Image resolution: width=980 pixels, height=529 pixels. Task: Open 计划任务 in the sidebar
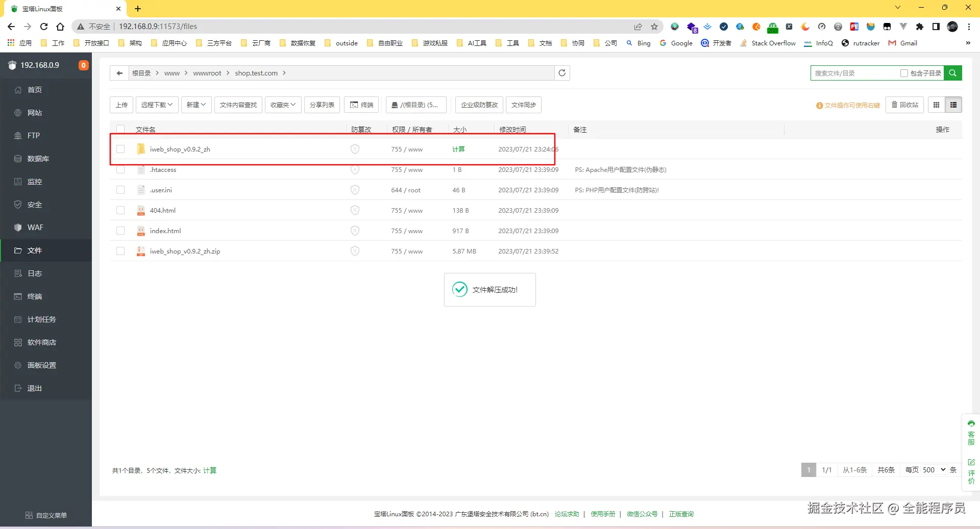(x=46, y=319)
